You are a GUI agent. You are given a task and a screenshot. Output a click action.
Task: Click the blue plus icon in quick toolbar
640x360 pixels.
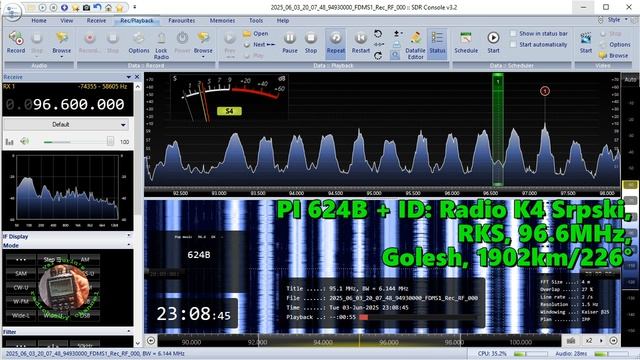pos(64,8)
